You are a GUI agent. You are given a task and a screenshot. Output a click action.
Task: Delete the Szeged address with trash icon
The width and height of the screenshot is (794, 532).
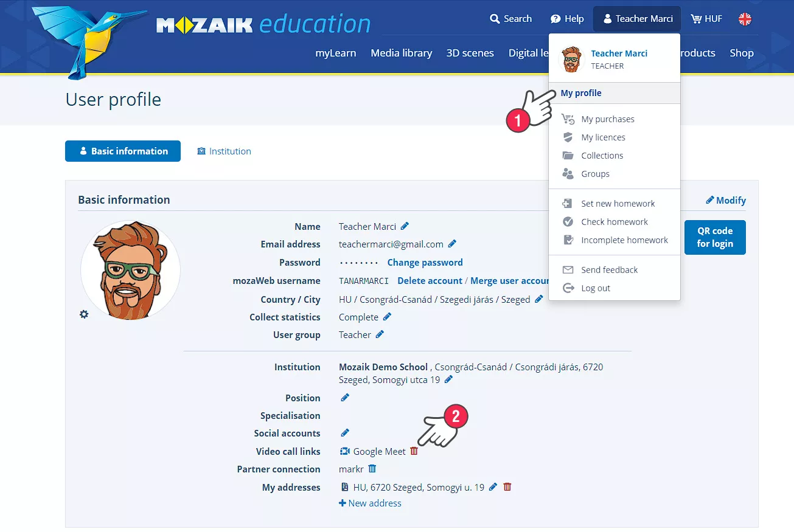507,487
